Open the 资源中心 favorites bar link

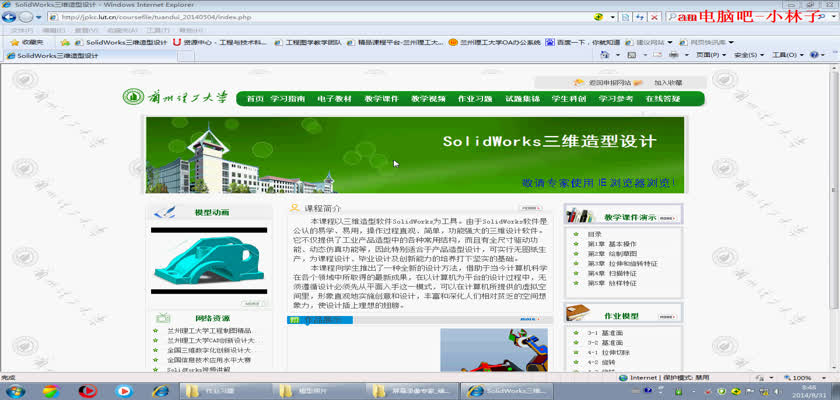(220, 42)
